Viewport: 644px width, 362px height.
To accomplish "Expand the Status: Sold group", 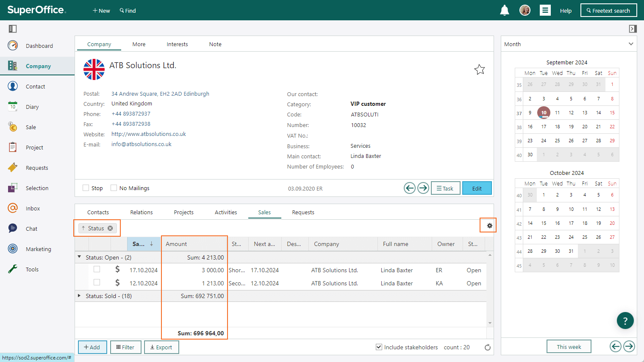I will coord(79,296).
